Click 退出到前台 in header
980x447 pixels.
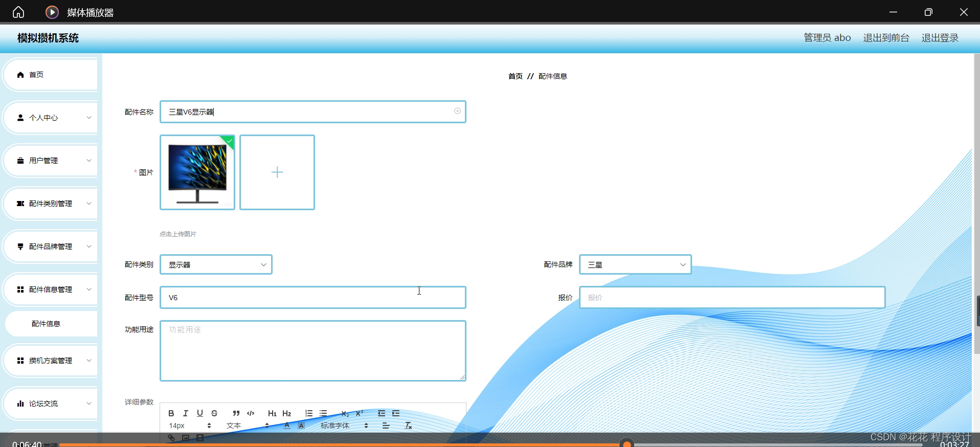point(886,38)
